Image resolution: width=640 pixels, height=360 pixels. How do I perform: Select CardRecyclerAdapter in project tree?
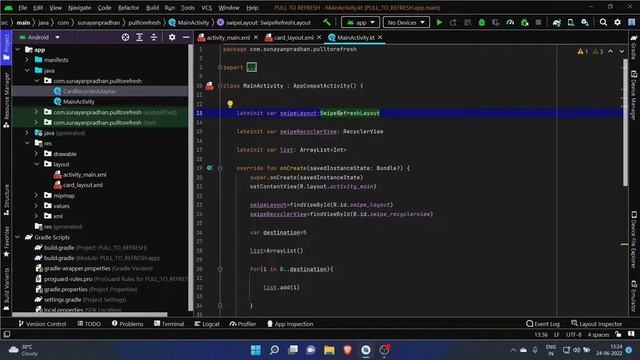point(89,91)
